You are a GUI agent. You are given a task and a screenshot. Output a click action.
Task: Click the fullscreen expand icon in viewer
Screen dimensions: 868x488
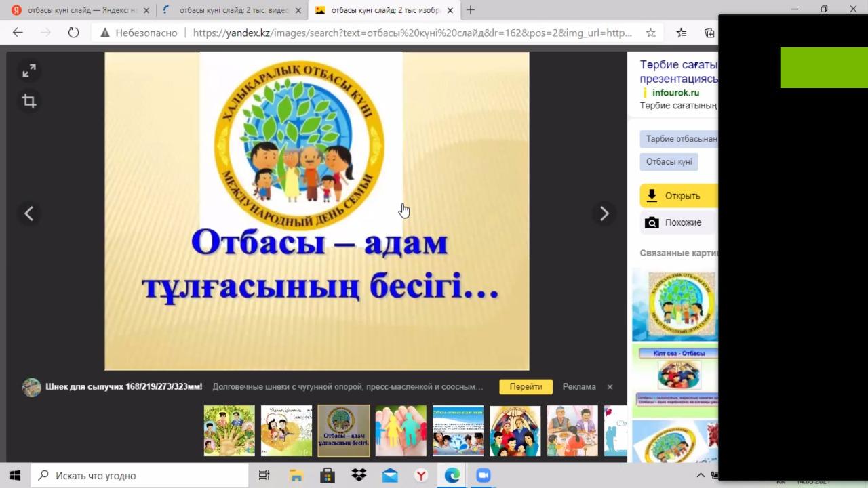29,71
